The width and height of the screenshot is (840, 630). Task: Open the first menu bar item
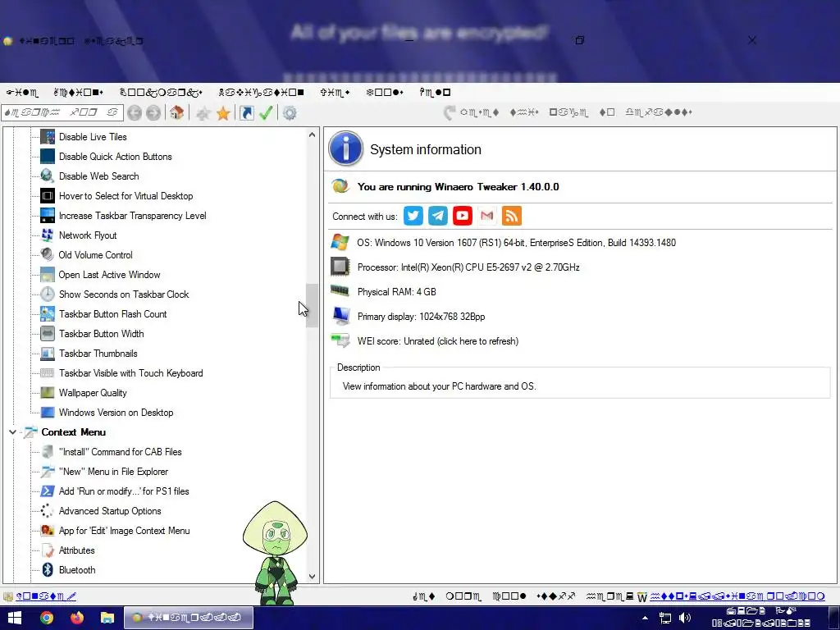pyautogui.click(x=22, y=93)
